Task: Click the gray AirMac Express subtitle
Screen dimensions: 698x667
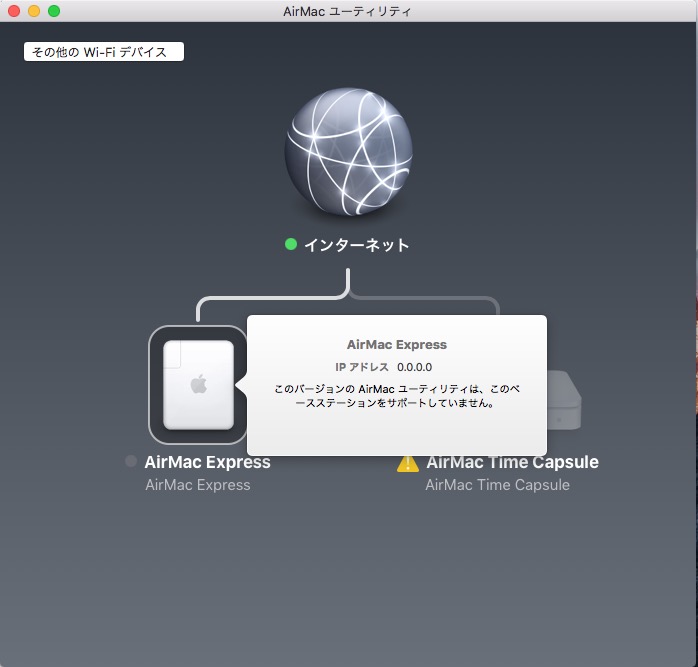Action: click(198, 485)
